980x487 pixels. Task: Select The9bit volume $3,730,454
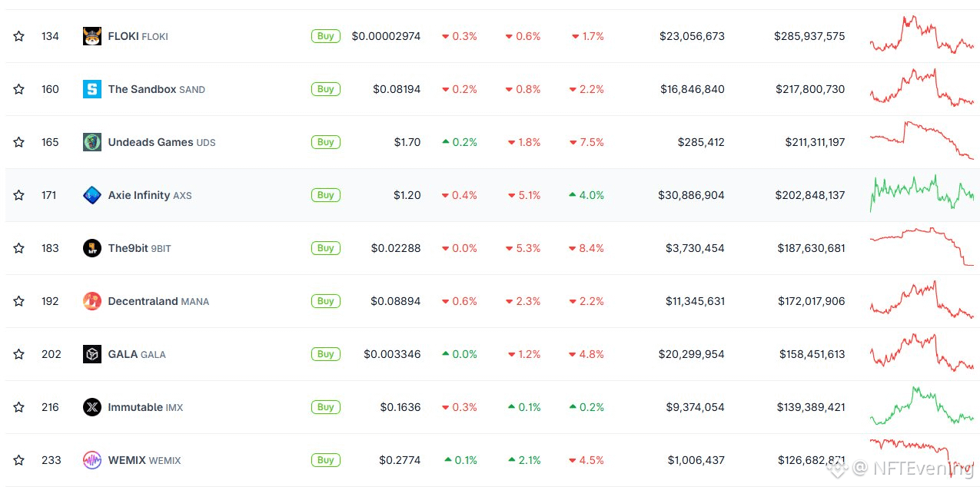click(695, 248)
